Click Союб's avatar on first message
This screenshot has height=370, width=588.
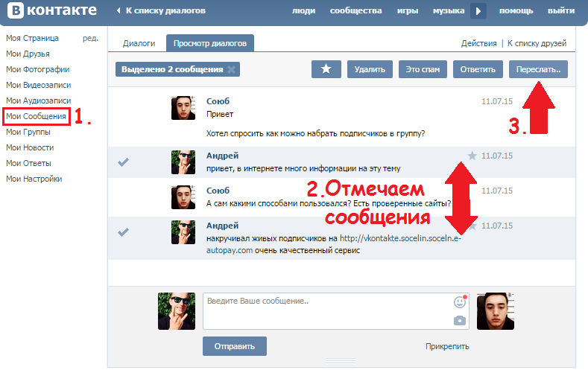pos(183,108)
